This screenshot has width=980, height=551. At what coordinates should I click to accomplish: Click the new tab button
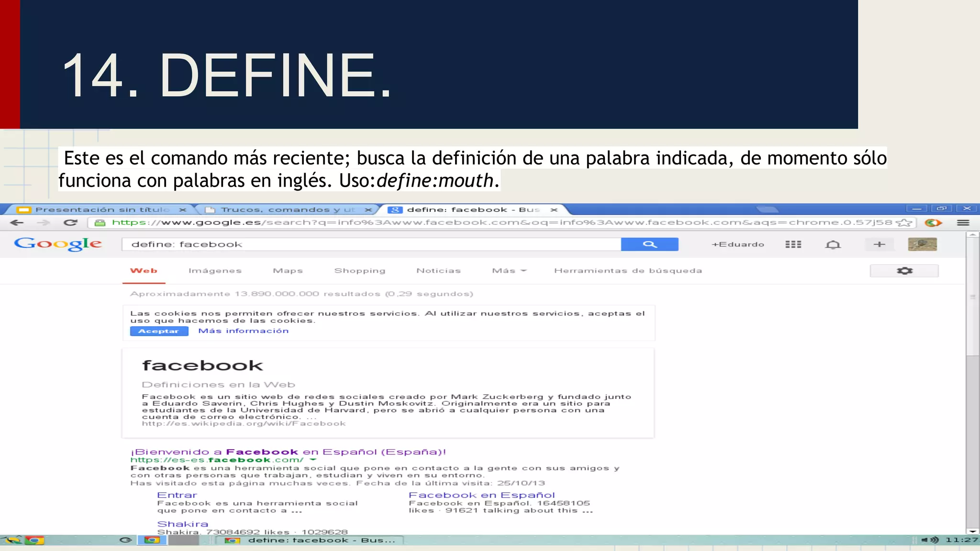[x=768, y=209]
